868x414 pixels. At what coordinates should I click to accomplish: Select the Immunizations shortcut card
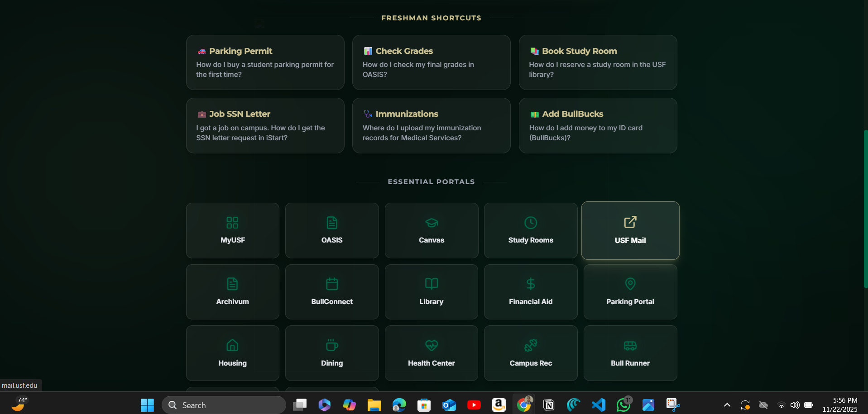(432, 125)
